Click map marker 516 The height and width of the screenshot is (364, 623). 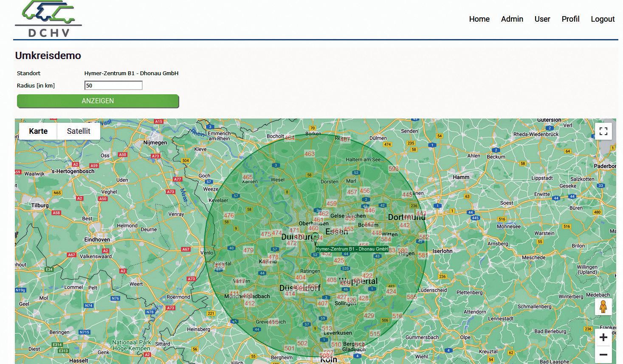(397, 316)
